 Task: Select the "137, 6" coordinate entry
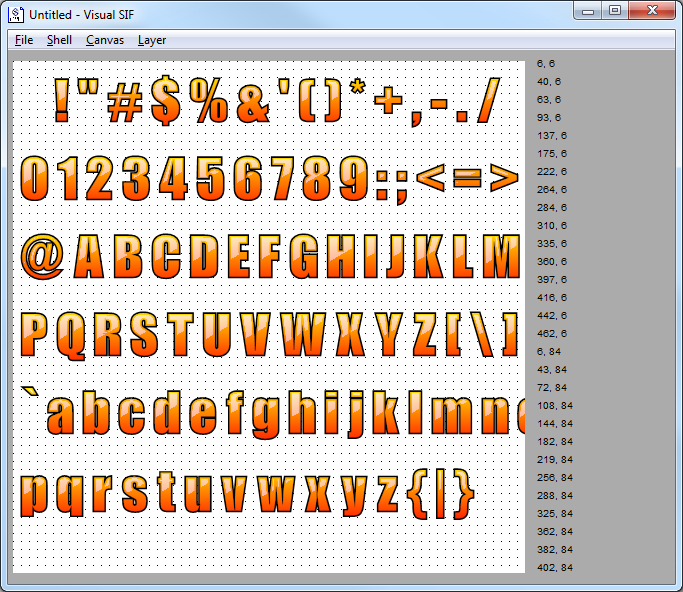551,135
